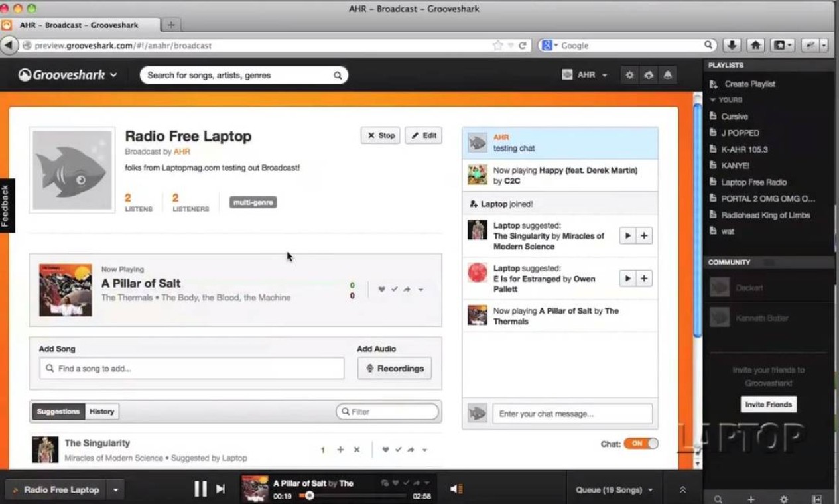Click the chat message input field
This screenshot has height=504, width=839.
point(572,413)
